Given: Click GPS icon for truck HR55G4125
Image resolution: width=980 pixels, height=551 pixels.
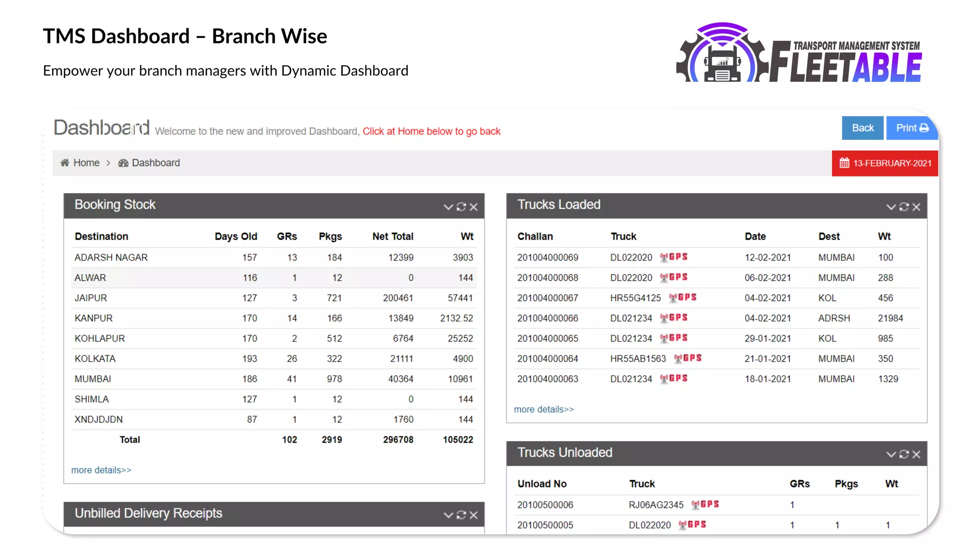Looking at the screenshot, I should pos(683,298).
